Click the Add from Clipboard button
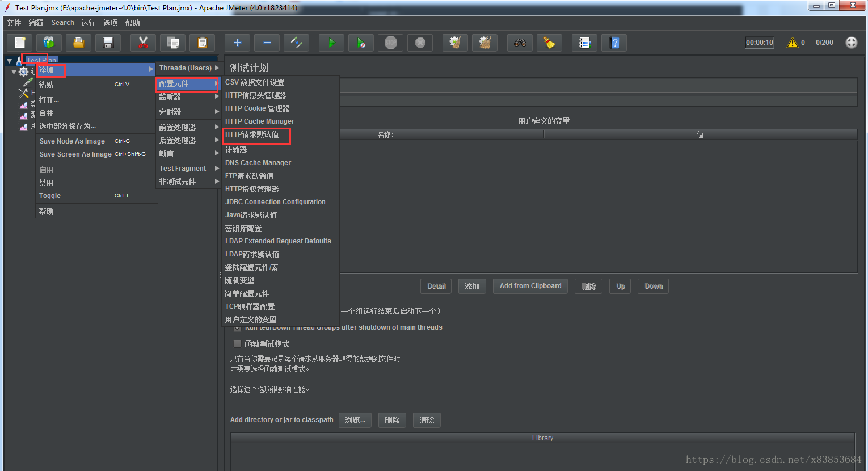The width and height of the screenshot is (868, 471). click(530, 287)
